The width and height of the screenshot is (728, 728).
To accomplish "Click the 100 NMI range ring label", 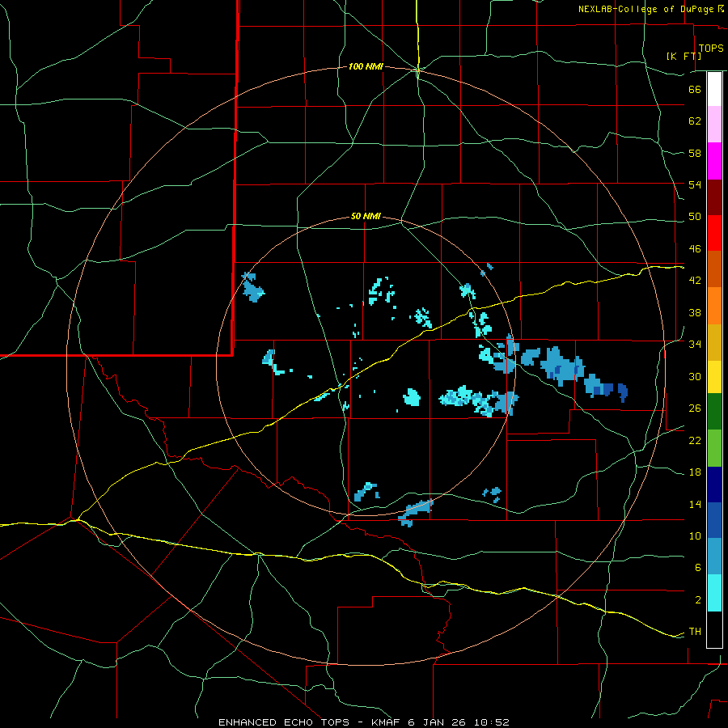I will (x=366, y=67).
